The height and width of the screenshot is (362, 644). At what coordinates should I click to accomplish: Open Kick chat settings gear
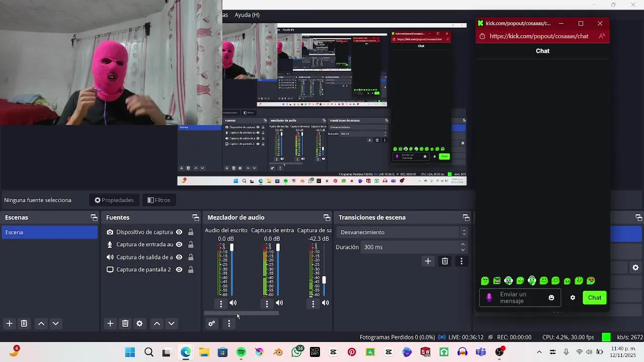(x=573, y=298)
